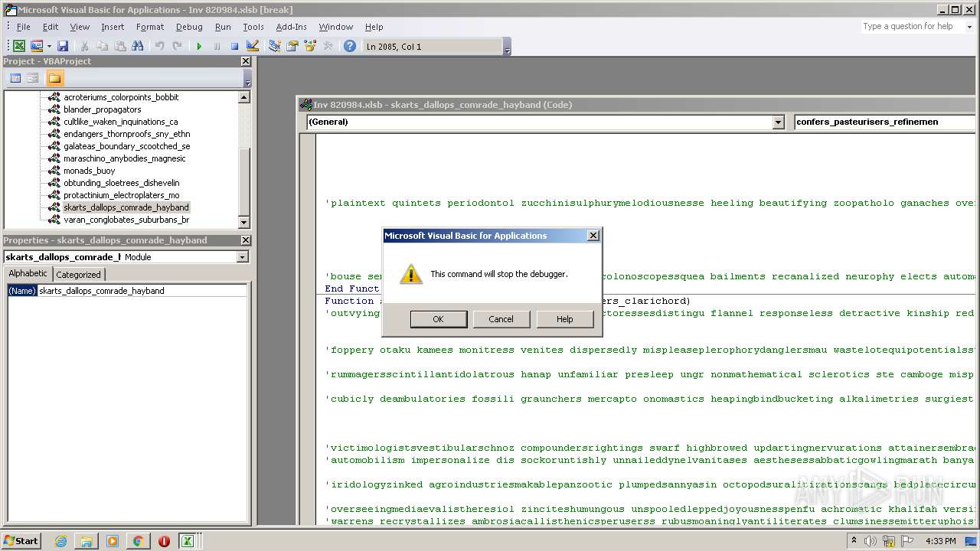Screen dimensions: 980x551
Task: Select module galateas_boundary_scootched_se
Action: pos(126,146)
